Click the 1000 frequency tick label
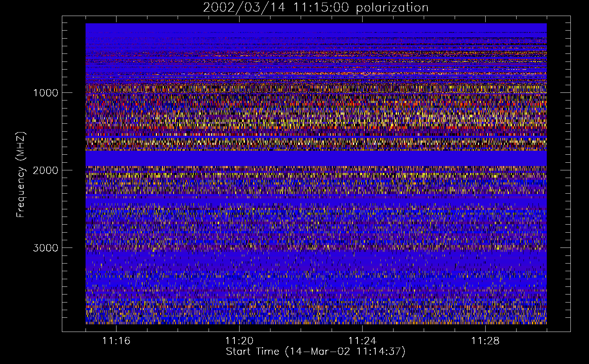Image resolution: width=589 pixels, height=364 pixels. [46, 93]
